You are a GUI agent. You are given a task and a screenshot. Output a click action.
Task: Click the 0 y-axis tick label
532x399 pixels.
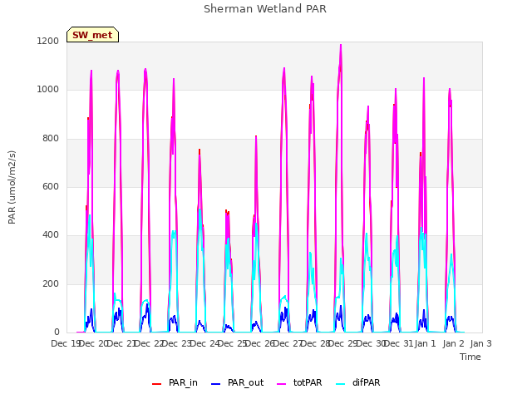(x=57, y=332)
